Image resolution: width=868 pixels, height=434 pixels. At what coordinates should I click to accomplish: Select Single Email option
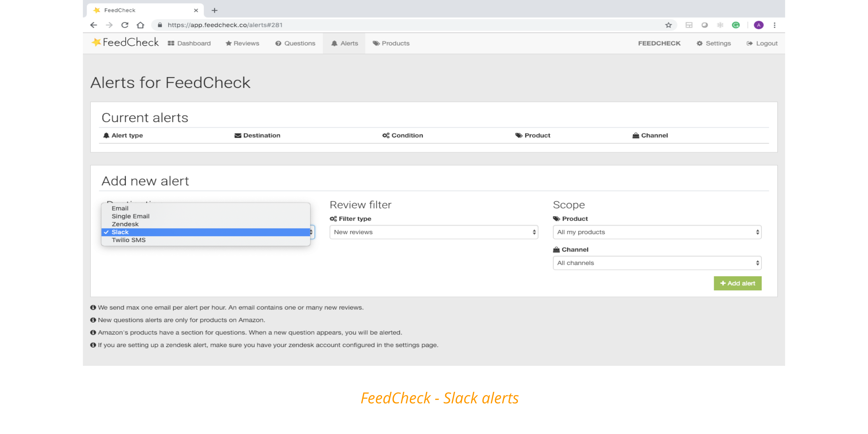point(205,216)
